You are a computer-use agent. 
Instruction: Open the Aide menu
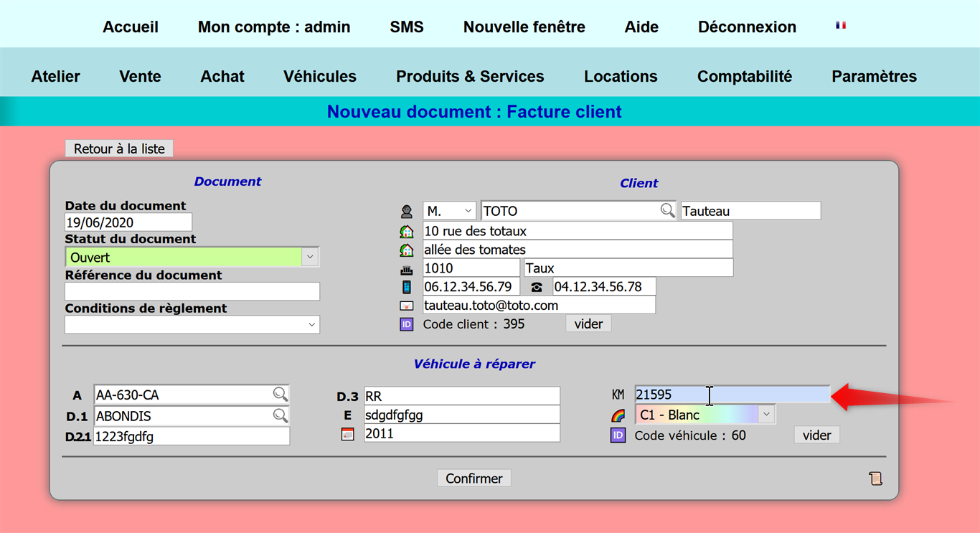click(x=641, y=27)
